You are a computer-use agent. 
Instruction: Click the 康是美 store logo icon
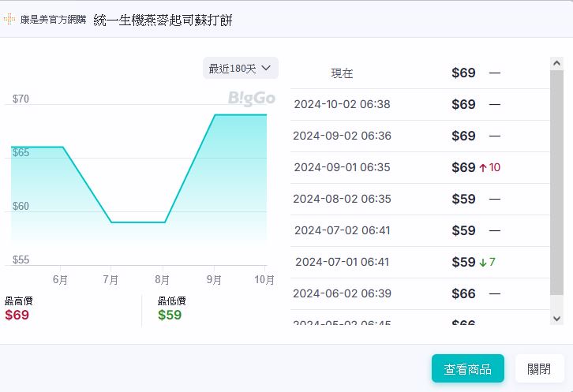pyautogui.click(x=9, y=18)
